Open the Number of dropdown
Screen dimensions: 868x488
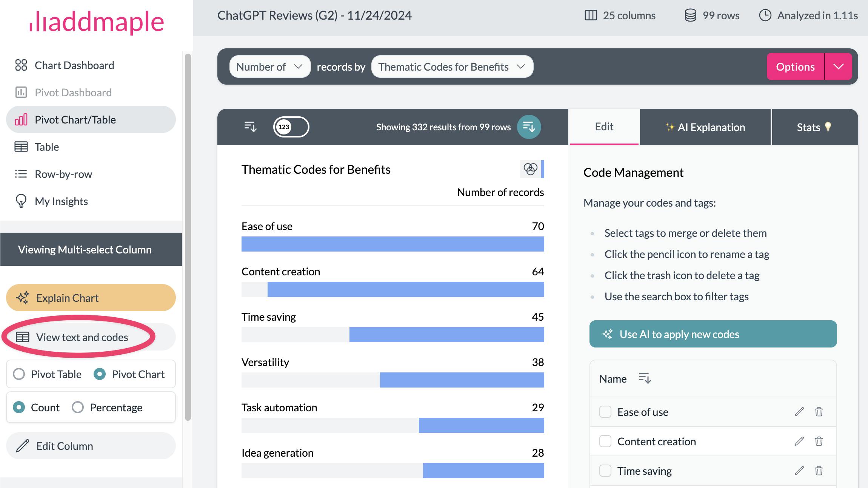point(269,67)
